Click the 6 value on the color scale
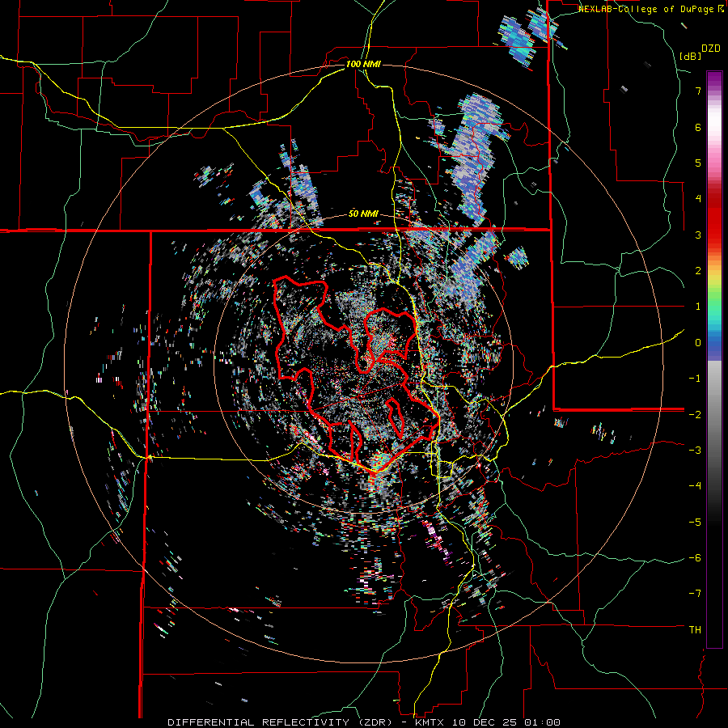 tap(698, 127)
